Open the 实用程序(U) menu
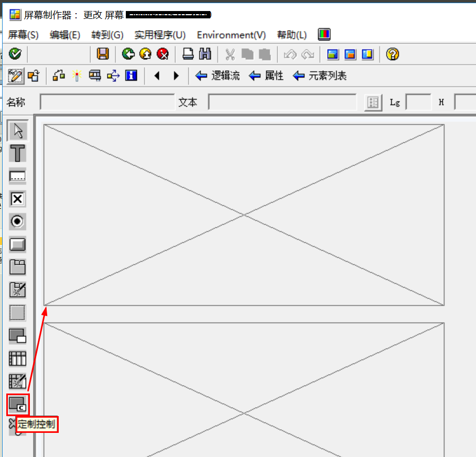 160,35
